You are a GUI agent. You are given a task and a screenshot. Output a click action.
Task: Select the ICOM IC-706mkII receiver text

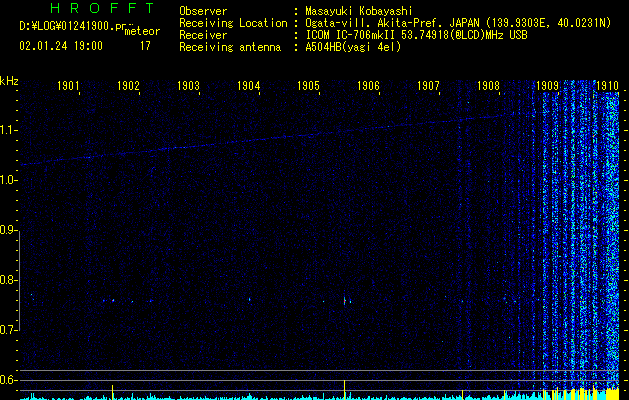[416, 35]
